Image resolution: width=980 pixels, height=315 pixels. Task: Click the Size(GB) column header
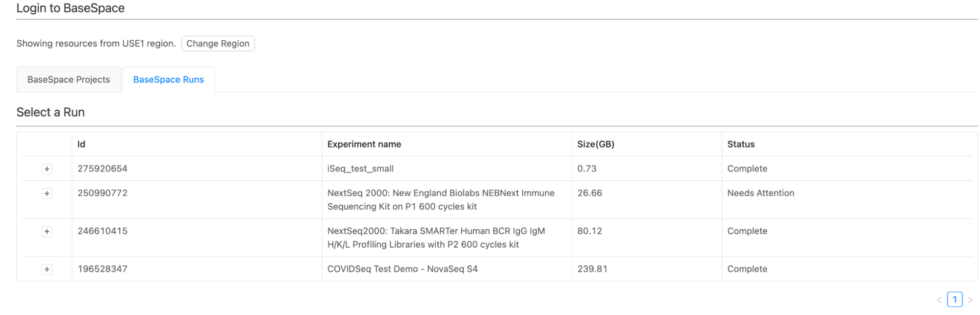click(x=596, y=144)
